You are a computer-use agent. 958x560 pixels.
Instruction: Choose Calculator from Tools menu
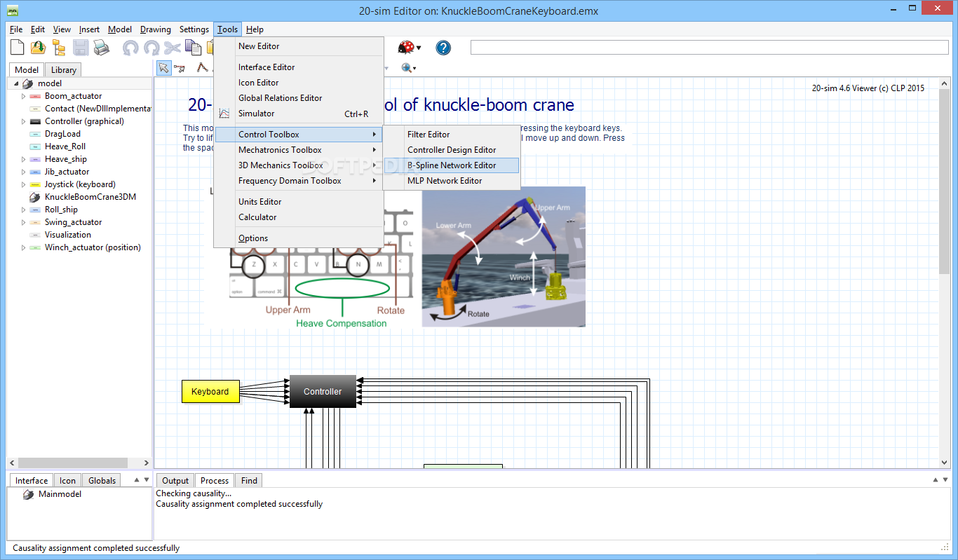[x=299, y=217]
